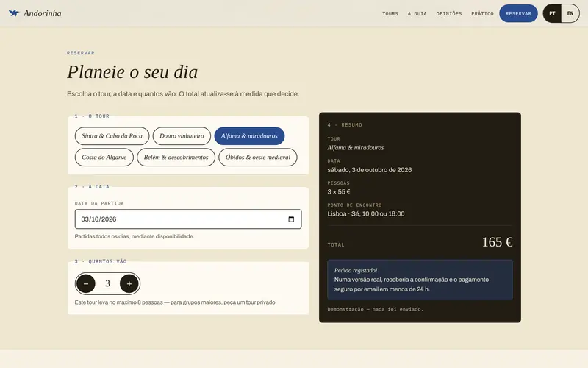Go to A Guia section

pos(417,13)
